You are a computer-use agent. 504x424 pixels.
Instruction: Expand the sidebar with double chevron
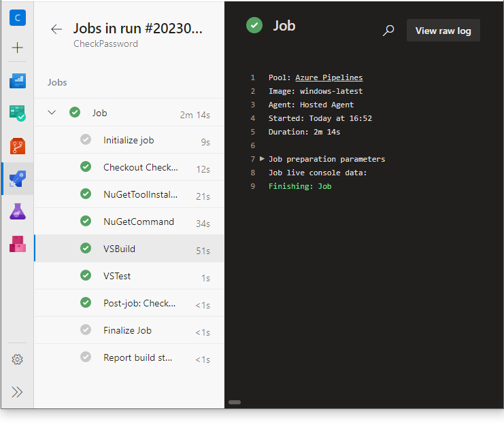click(18, 392)
